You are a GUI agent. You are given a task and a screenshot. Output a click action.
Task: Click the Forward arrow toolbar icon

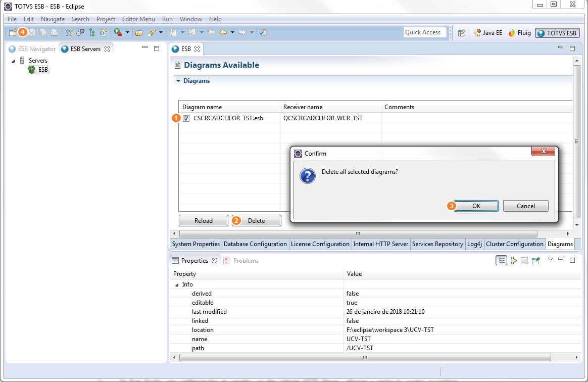242,33
